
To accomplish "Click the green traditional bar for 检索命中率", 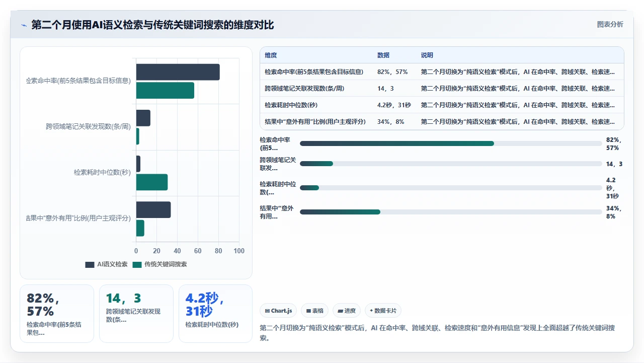I will [x=165, y=91].
